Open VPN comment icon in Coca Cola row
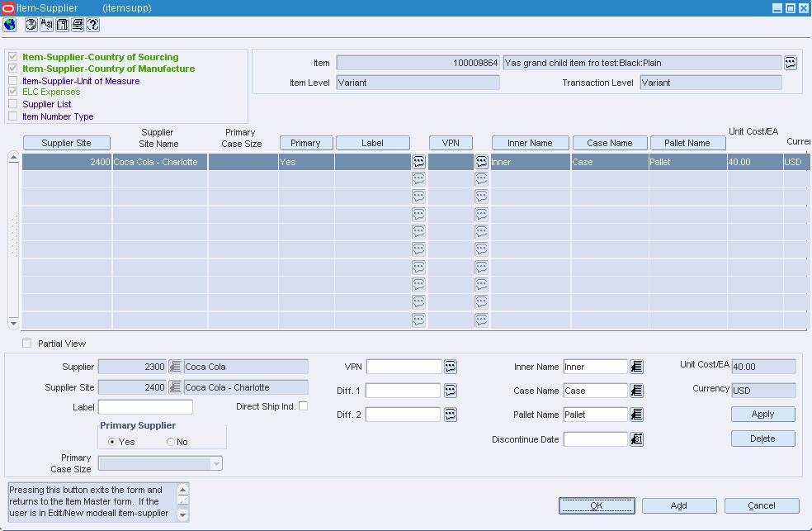This screenshot has width=812, height=531. point(481,162)
